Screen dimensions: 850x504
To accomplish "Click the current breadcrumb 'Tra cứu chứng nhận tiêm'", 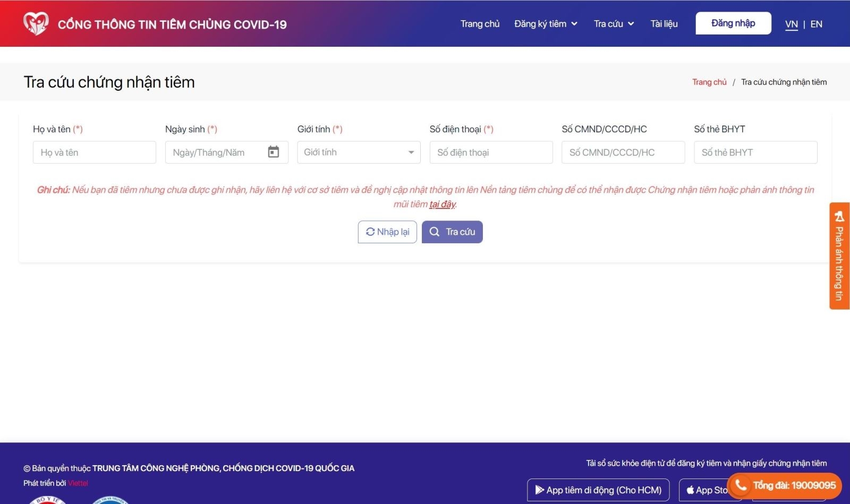I will [784, 82].
